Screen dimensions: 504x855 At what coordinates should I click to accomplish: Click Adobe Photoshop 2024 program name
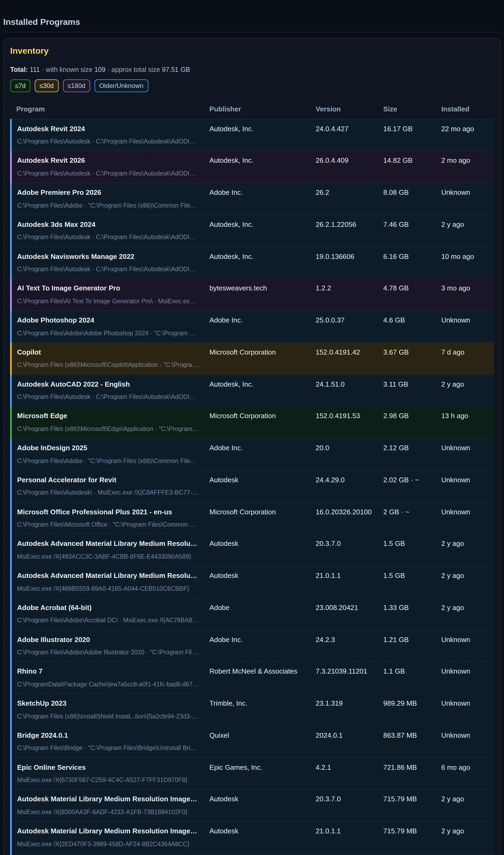pos(56,320)
